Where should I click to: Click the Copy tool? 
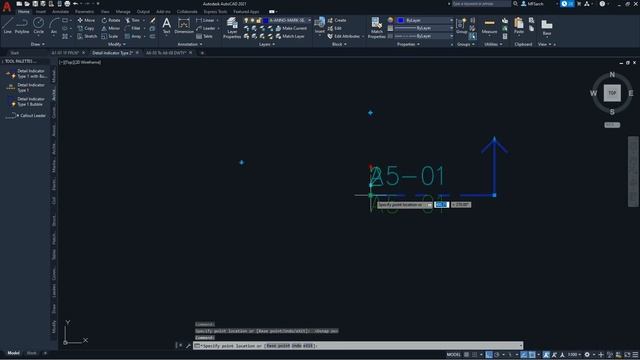86,28
